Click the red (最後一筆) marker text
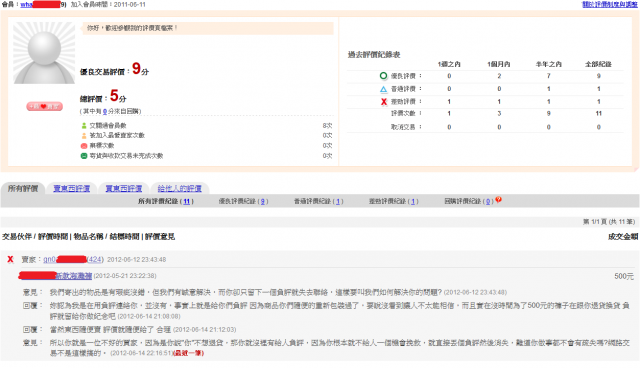Viewport: 640px width, 368px height. tap(188, 353)
